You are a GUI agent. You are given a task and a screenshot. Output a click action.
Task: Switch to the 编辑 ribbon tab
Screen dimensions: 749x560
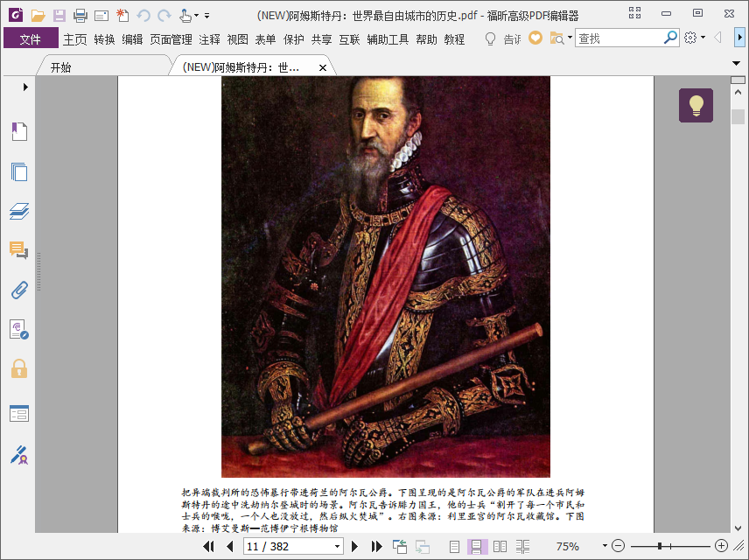[x=132, y=39]
